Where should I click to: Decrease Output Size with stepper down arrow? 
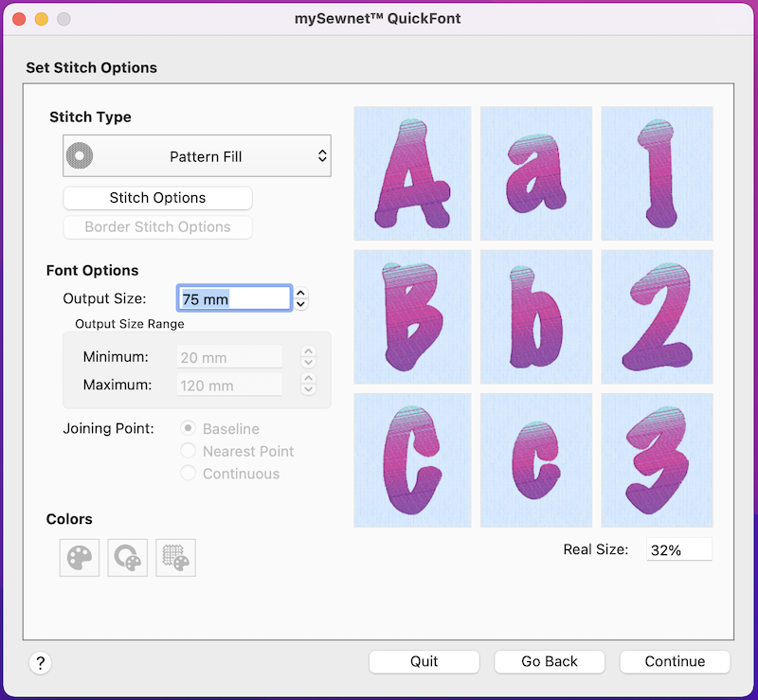(x=300, y=304)
